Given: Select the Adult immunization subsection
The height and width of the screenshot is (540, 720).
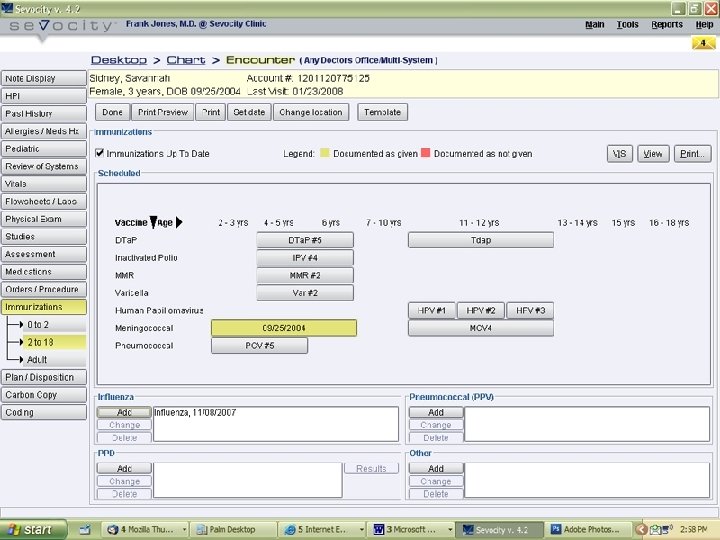Looking at the screenshot, I should coord(37,360).
